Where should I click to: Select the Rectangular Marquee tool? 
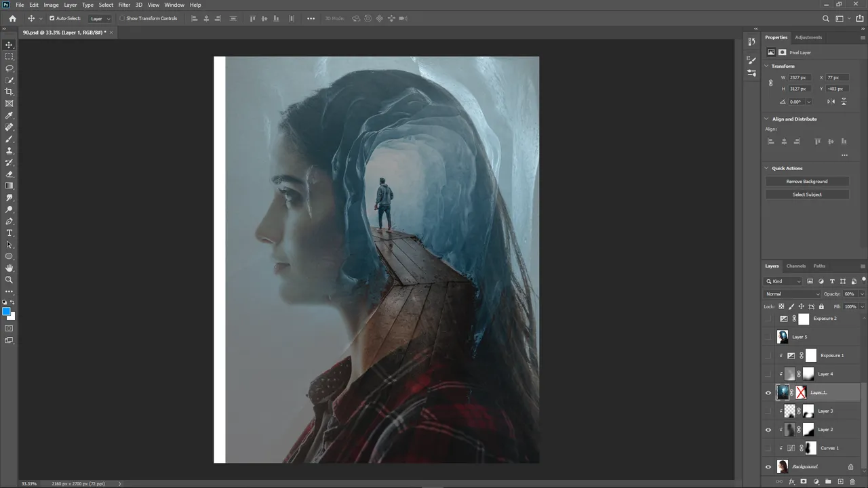[9, 56]
